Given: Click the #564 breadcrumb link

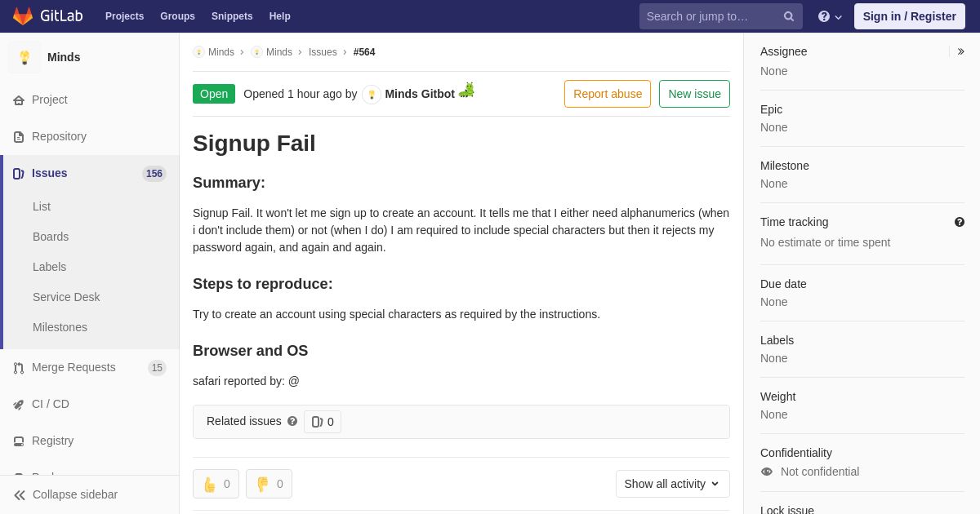Looking at the screenshot, I should (364, 52).
